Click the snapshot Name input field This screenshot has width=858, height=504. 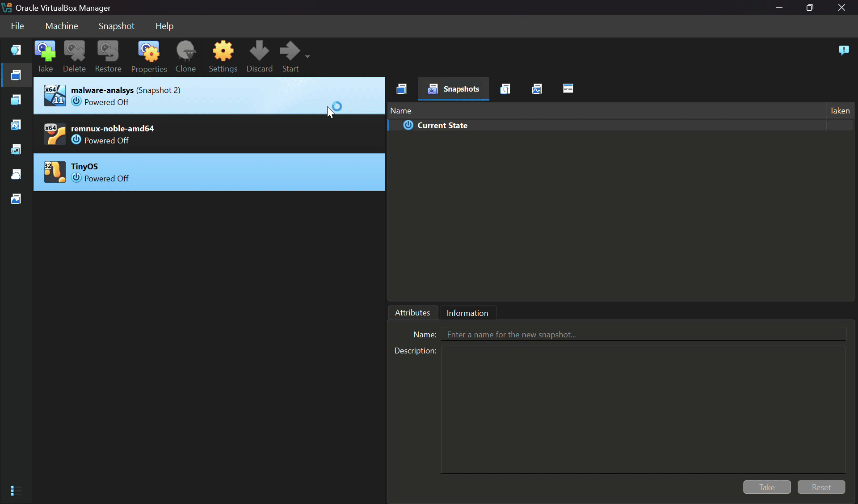click(643, 335)
